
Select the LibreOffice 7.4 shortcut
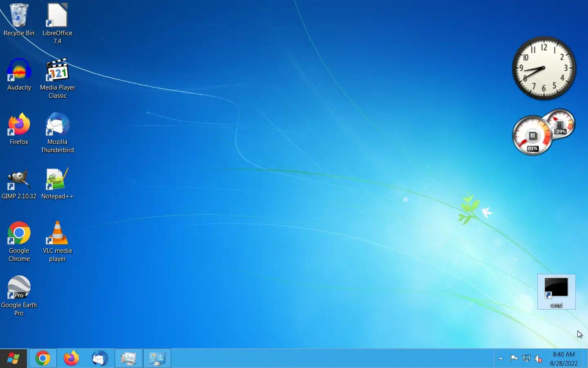coord(57,24)
